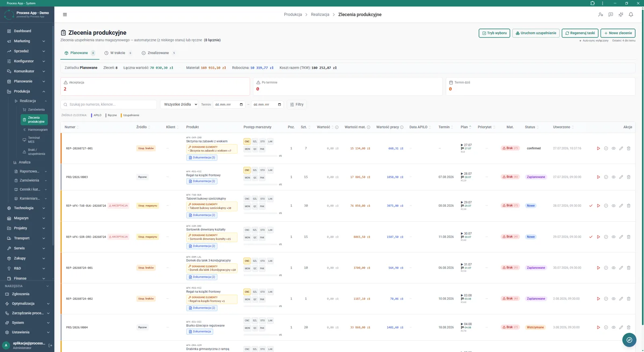Go to Realizacja in the breadcrumb
The width and height of the screenshot is (644, 352).
click(320, 14)
